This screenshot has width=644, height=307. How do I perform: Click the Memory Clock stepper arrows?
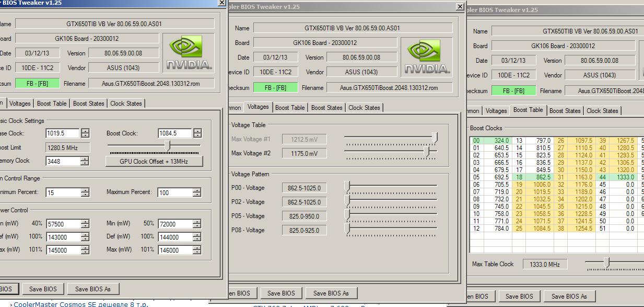85,161
